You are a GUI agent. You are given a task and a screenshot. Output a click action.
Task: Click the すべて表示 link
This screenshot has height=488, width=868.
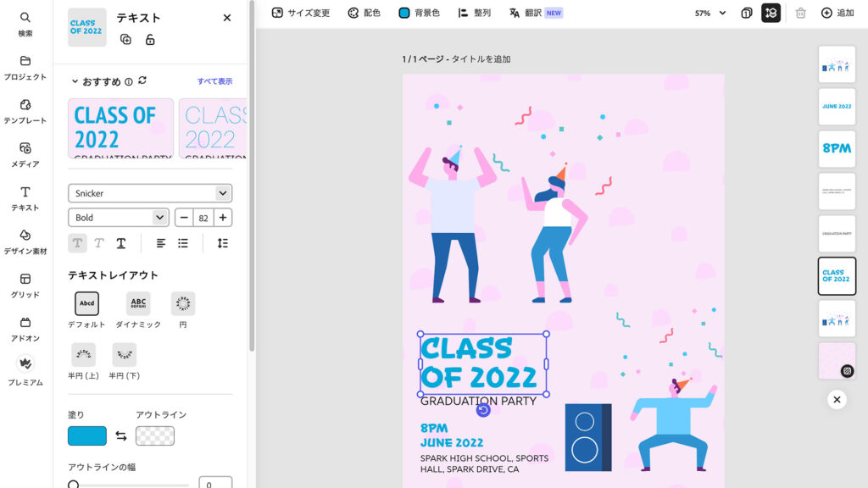tap(214, 81)
